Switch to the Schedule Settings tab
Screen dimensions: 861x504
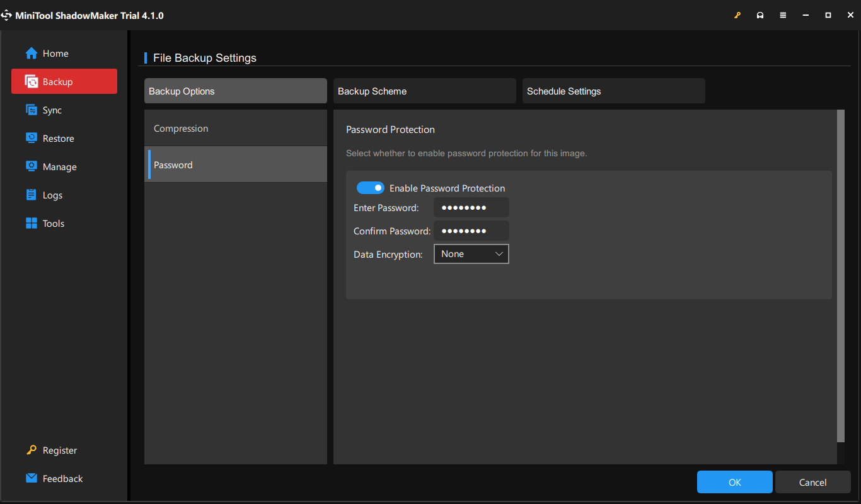(x=614, y=91)
